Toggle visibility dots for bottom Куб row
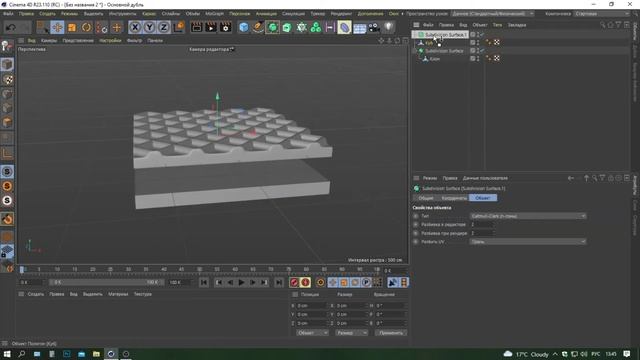This screenshot has width=640, height=360. coord(478,59)
